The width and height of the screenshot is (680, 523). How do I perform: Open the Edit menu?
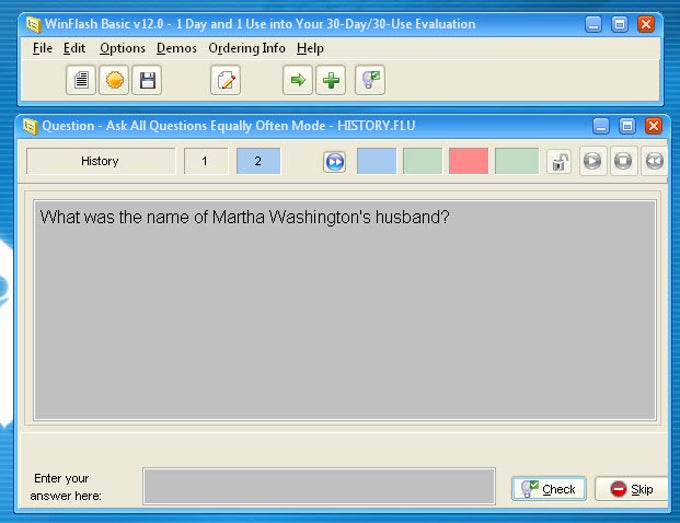74,48
